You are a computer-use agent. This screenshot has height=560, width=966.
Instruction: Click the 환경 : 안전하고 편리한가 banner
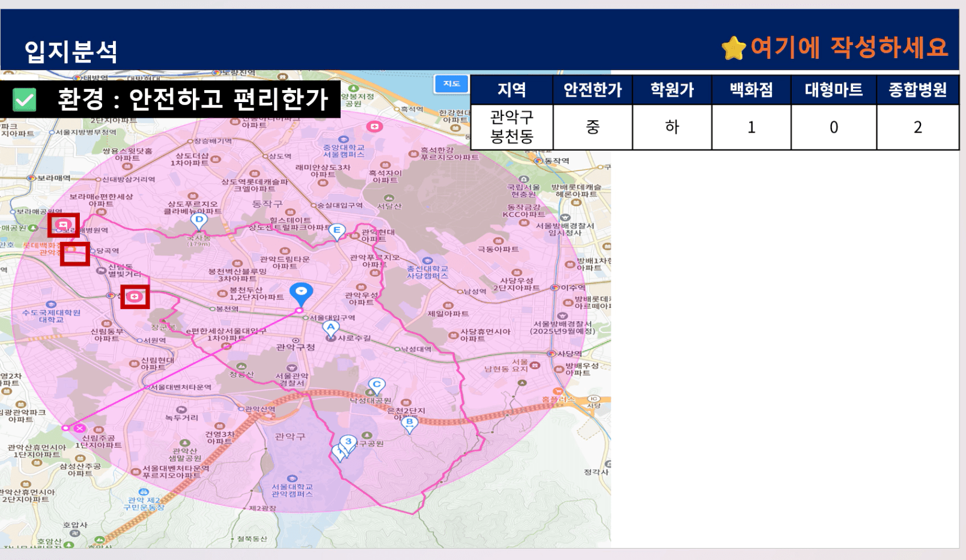pos(171,99)
